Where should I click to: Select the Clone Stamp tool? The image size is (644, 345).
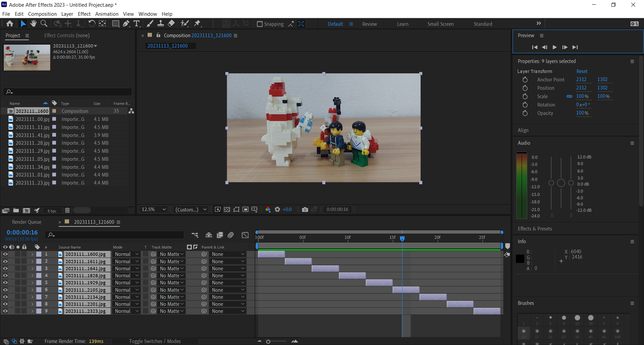[x=161, y=23]
